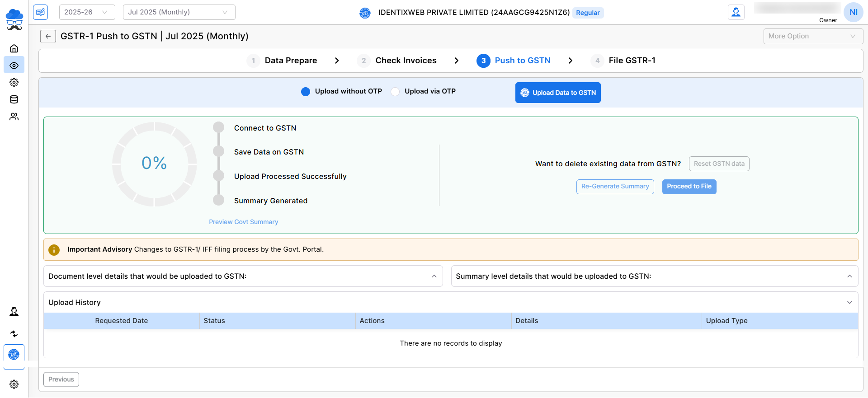This screenshot has height=398, width=868.
Task: Click the Requested Date column header
Action: (x=122, y=321)
